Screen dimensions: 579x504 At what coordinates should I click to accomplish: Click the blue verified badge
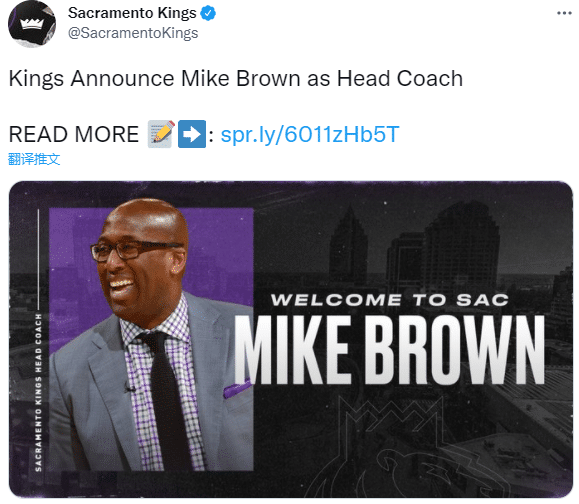[208, 13]
